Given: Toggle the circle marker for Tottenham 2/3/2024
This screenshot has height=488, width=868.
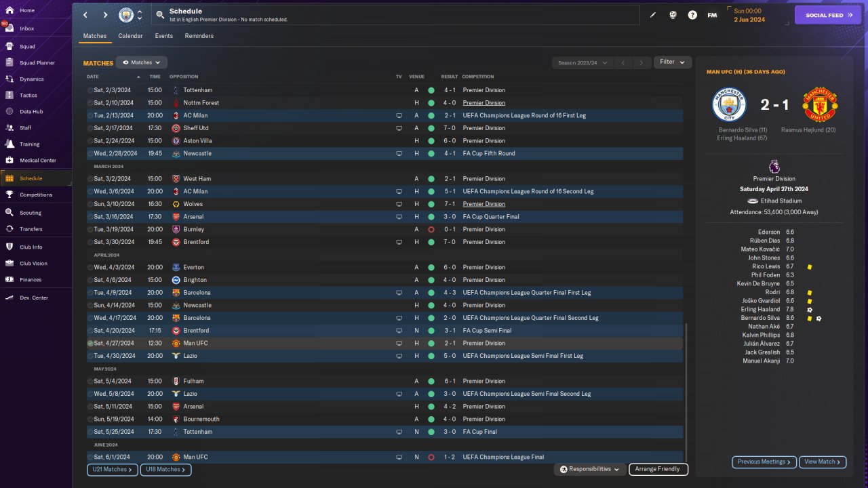Looking at the screenshot, I should (90, 90).
